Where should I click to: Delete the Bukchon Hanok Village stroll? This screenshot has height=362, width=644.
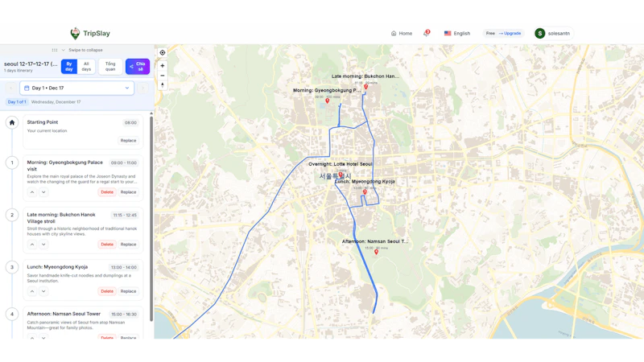pos(107,245)
